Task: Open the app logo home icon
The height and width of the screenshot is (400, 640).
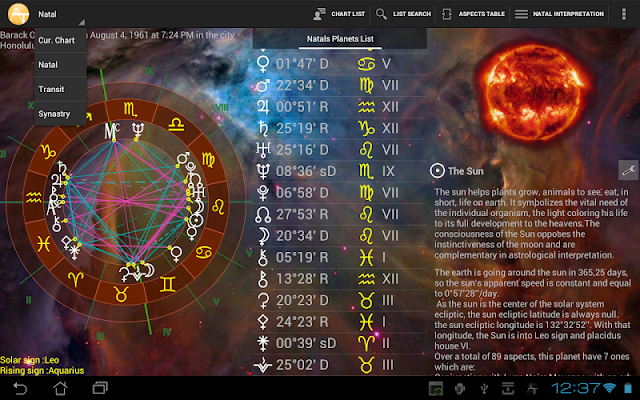Action: [18, 14]
